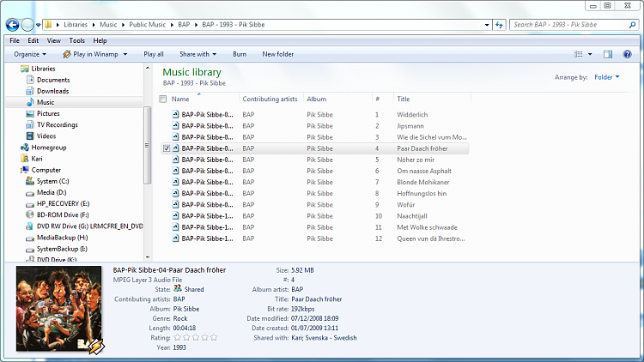Expand the Play in Winamp dropdown arrow
644x362 pixels.
pos(125,54)
